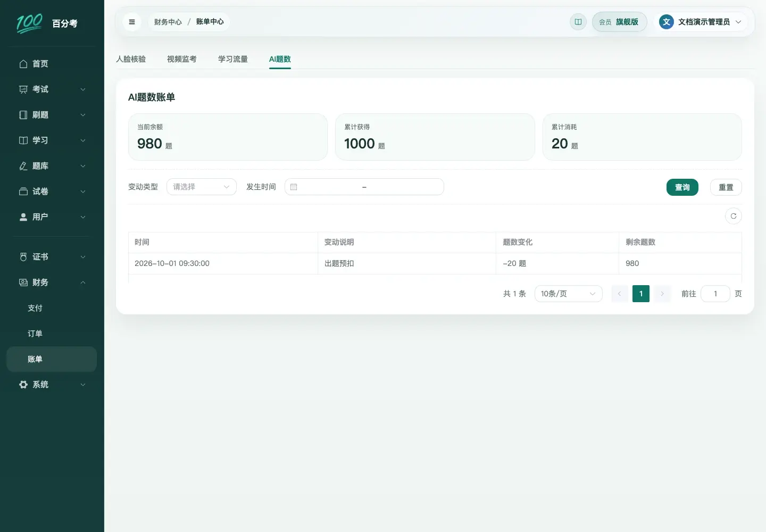The width and height of the screenshot is (766, 532).
Task: Click the 财务 finance icon in sidebar
Action: coord(23,282)
